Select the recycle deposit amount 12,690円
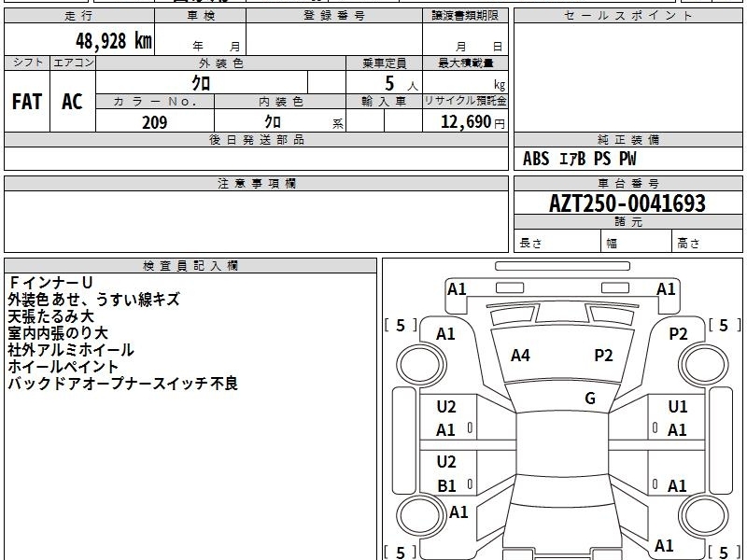Screen dimensions: 747x560 click(x=472, y=122)
